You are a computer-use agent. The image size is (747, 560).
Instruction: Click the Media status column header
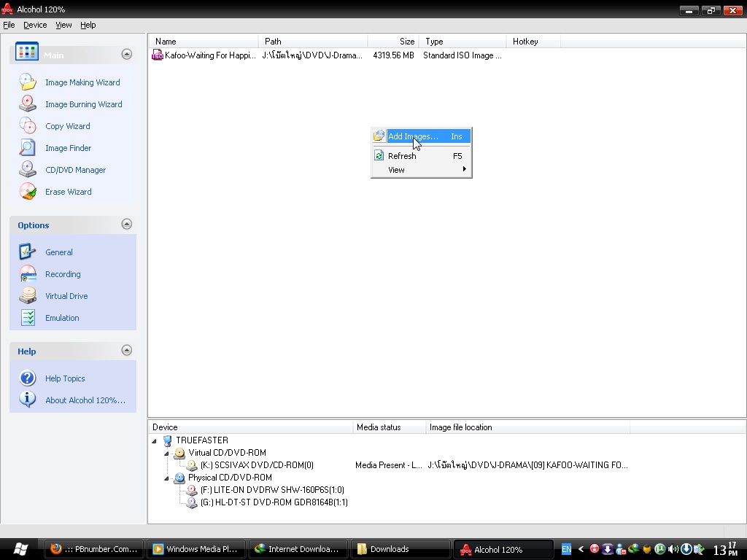[x=390, y=427]
